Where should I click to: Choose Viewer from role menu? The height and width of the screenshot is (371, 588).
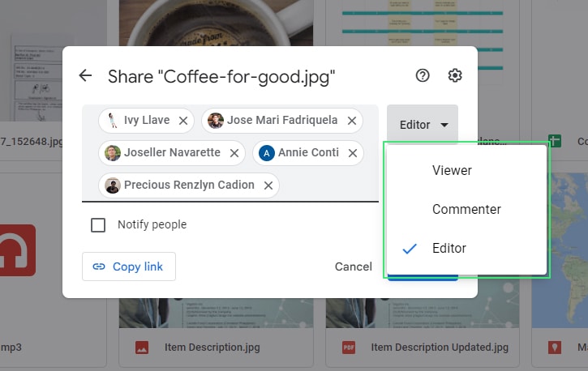tap(466, 170)
